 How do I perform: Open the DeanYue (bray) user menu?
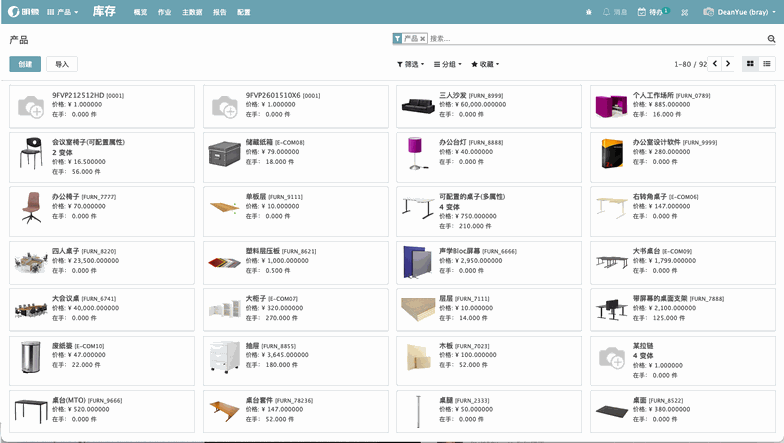tap(739, 12)
